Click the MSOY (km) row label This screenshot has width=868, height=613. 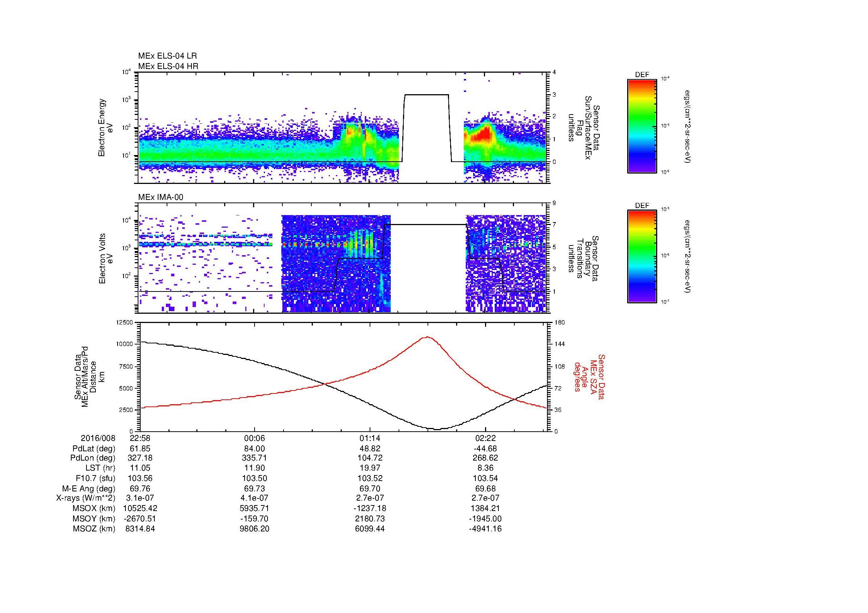[94, 518]
